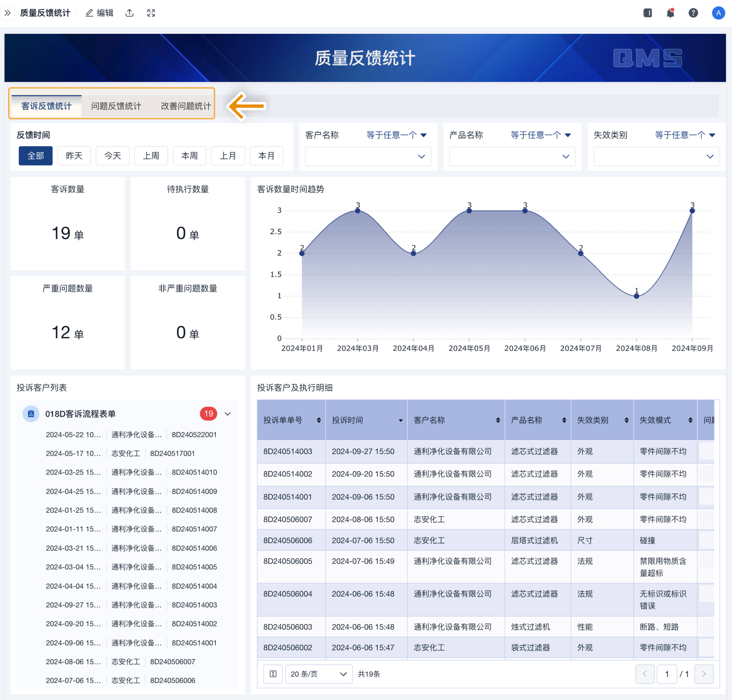Viewport: 732px width, 700px height.
Task: Click the dark panel icon beside the bell
Action: coord(647,13)
